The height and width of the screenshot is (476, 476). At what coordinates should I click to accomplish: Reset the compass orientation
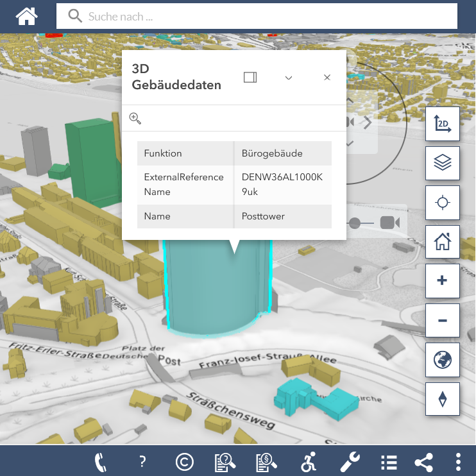(442, 399)
